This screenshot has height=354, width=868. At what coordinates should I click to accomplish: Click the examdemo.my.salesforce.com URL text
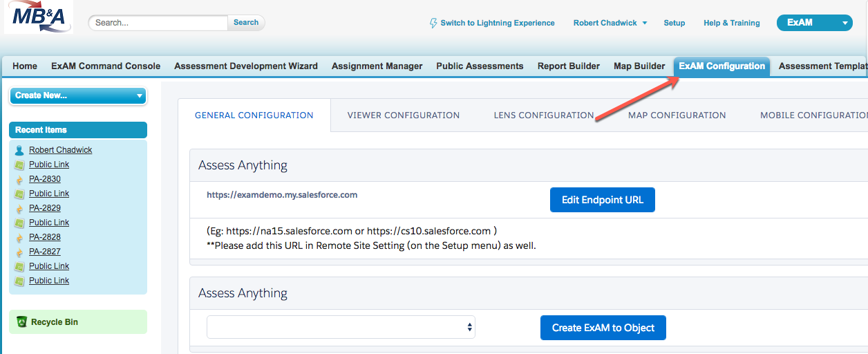coord(282,195)
